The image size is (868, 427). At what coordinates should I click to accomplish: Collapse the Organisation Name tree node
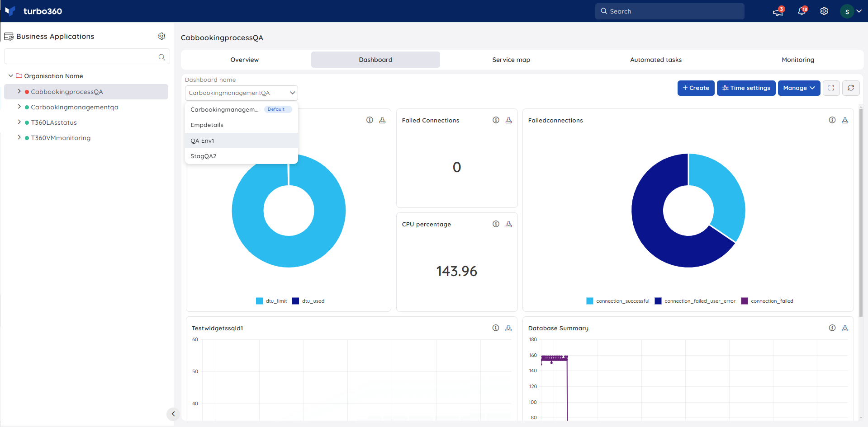point(10,76)
